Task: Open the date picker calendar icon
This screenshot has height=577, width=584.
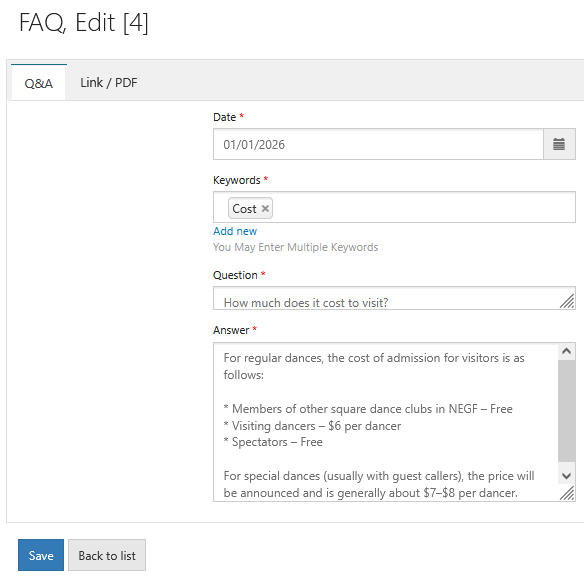Action: (559, 144)
